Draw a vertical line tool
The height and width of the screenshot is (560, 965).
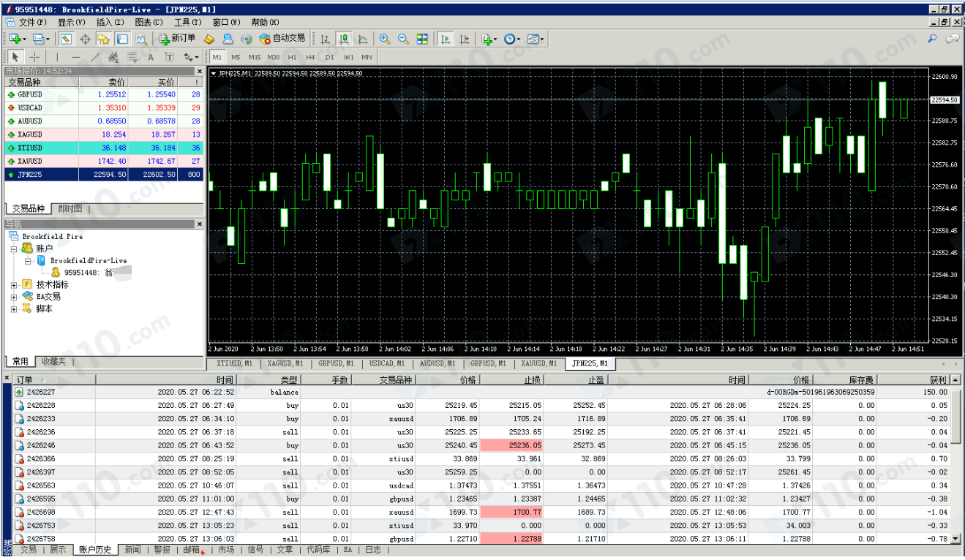pos(57,57)
